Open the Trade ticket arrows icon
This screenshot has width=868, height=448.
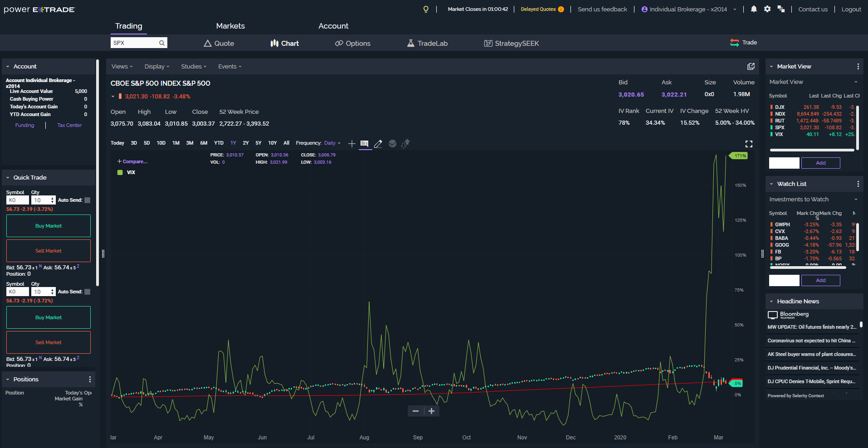(x=734, y=43)
